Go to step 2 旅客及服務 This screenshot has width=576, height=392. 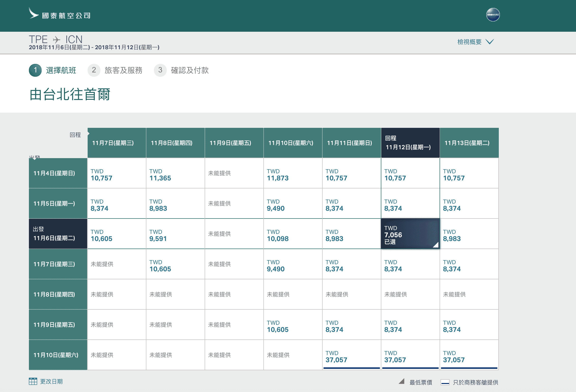[x=115, y=70]
